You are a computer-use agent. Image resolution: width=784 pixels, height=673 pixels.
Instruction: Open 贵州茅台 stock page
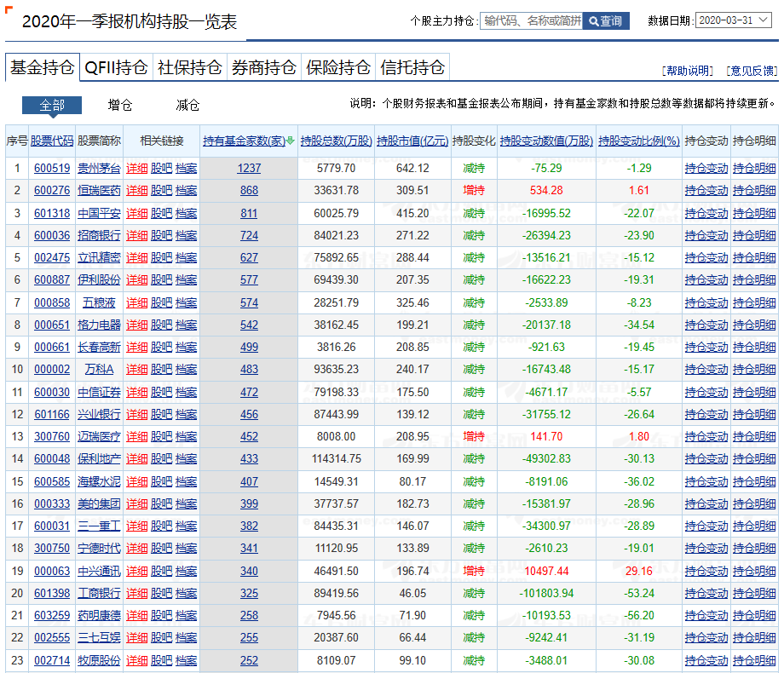coord(99,168)
